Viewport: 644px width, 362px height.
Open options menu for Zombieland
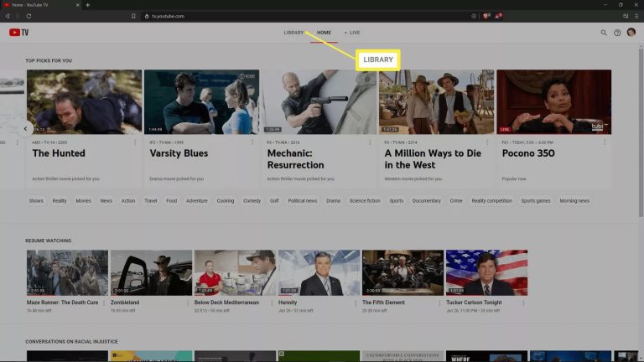click(x=188, y=303)
